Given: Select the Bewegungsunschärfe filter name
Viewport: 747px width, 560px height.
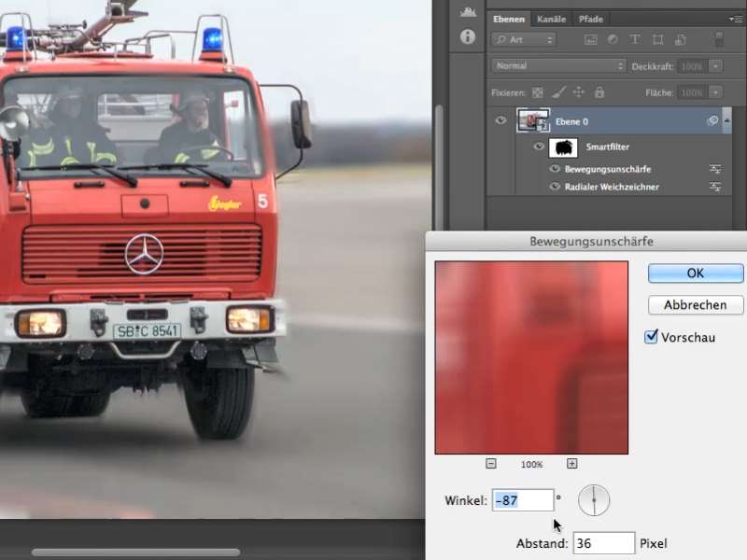Looking at the screenshot, I should point(608,169).
